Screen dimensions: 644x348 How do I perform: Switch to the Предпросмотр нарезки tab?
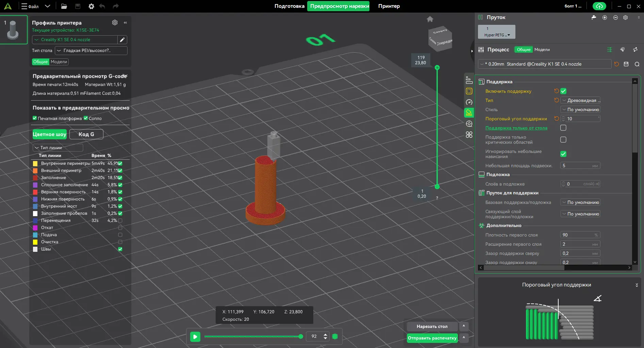[339, 6]
